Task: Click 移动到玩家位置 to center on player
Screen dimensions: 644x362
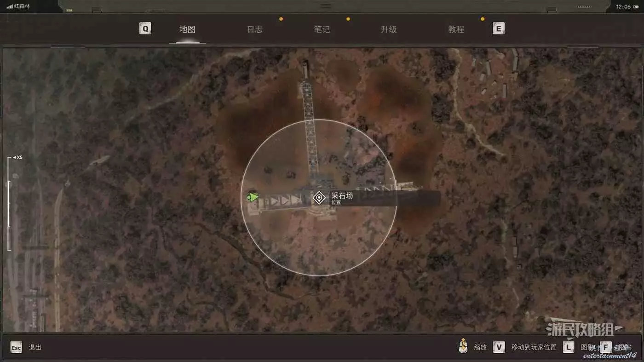Action: point(534,347)
